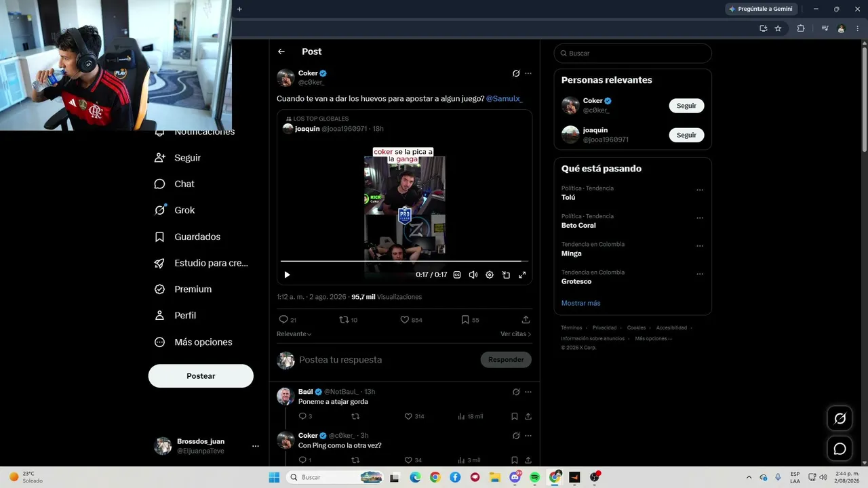Open Spotify from the taskbar
868x488 pixels.
tap(534, 477)
